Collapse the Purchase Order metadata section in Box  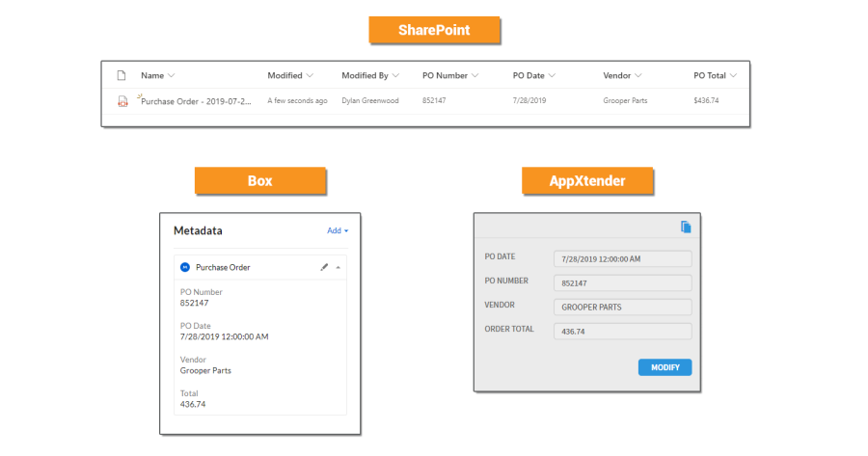(x=339, y=268)
